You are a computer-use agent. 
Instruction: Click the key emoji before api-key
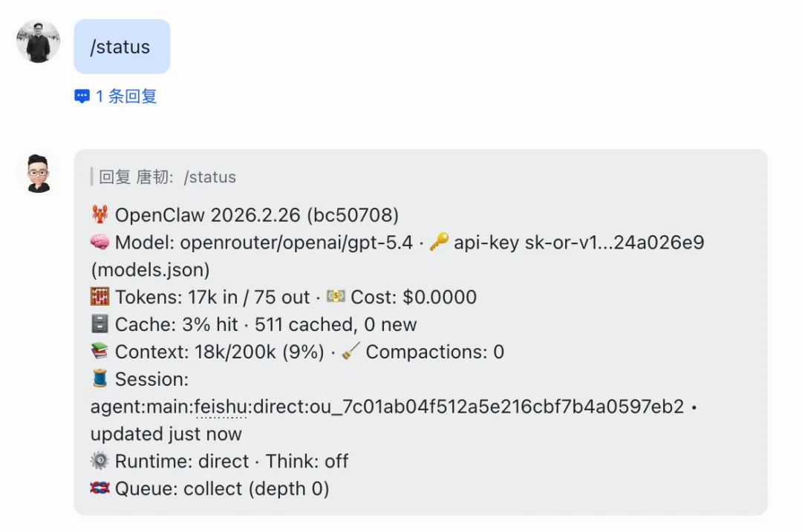pyautogui.click(x=439, y=243)
